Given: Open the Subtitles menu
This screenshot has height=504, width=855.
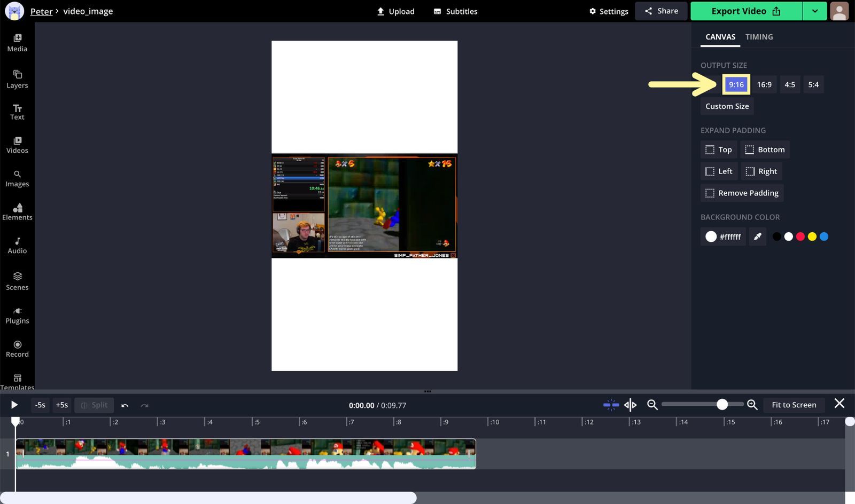Looking at the screenshot, I should 455,11.
